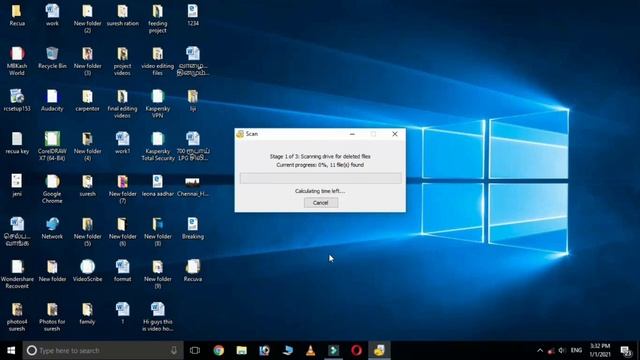Click the volume icon in system tray
Viewport: 640px width, 360px height.
tap(562, 350)
